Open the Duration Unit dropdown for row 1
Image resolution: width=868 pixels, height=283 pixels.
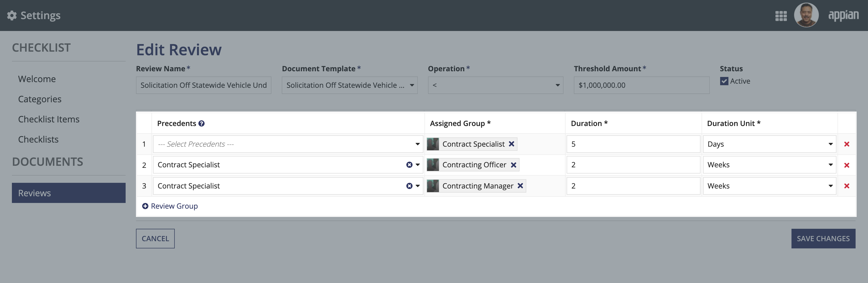[x=830, y=144]
